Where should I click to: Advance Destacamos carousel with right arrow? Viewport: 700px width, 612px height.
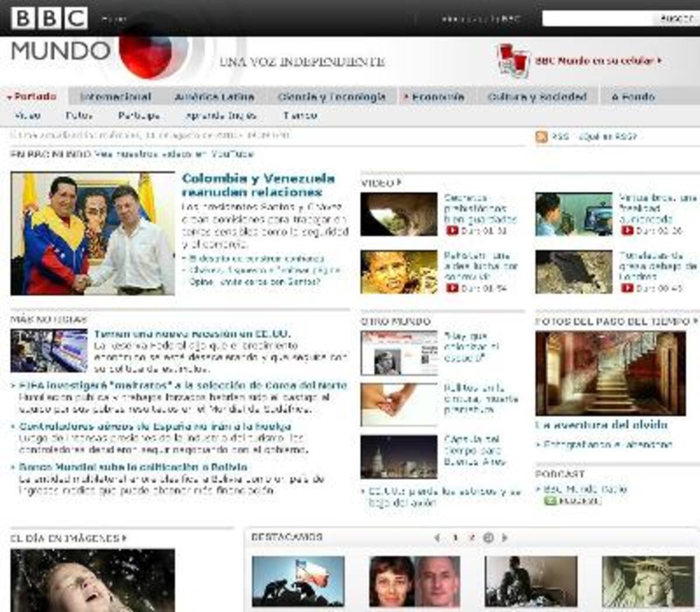pyautogui.click(x=505, y=537)
